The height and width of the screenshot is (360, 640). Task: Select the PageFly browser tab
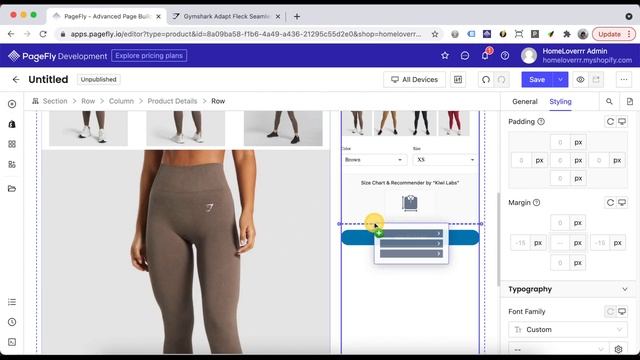tap(107, 16)
